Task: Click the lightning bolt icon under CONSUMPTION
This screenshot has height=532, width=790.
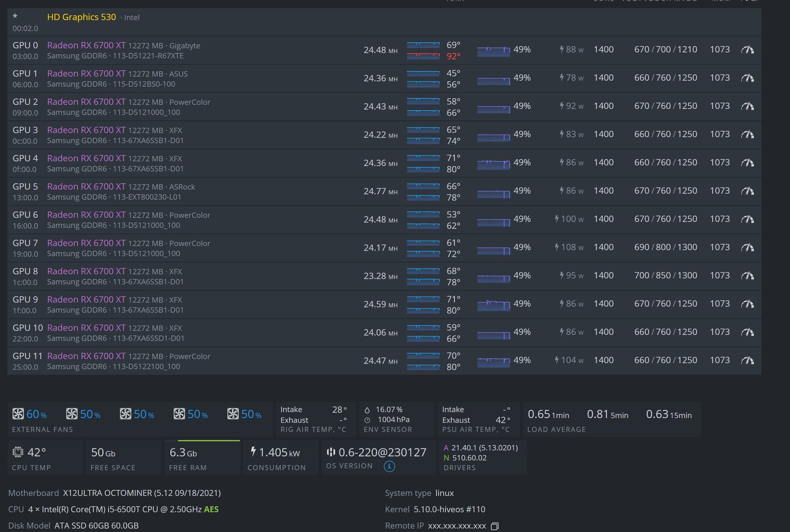Action: [253, 452]
